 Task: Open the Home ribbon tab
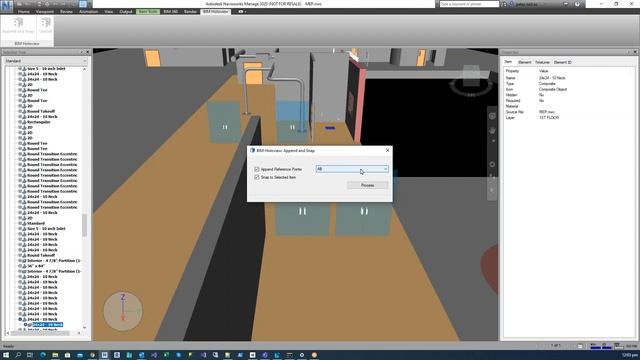[24, 12]
